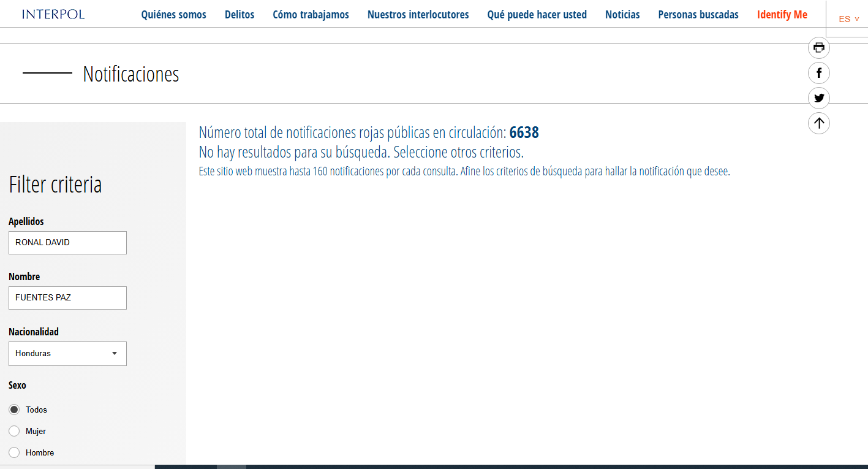Click the scroll-to-top arrow icon
This screenshot has width=868, height=469.
point(819,123)
